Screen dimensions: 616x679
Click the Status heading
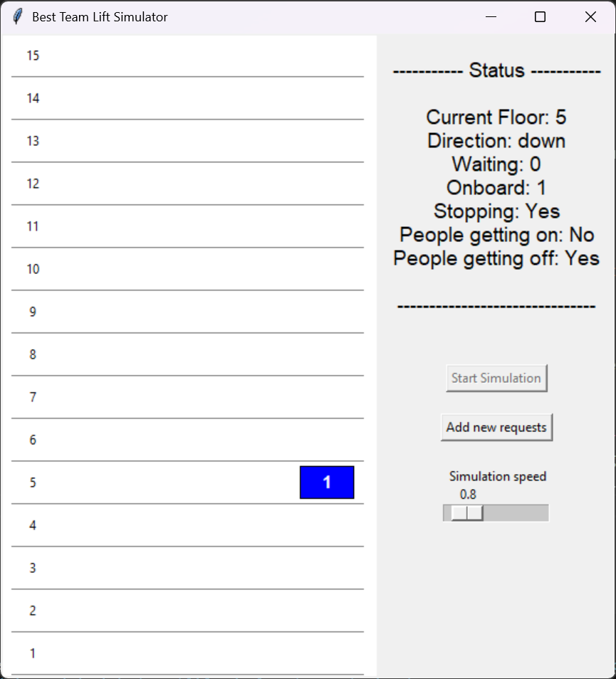pyautogui.click(x=496, y=70)
